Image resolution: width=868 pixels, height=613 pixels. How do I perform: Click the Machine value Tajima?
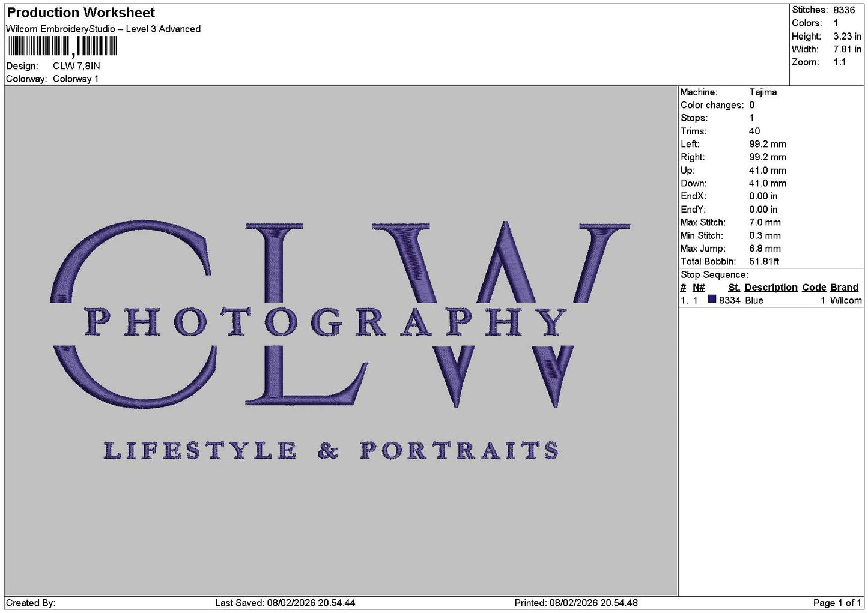coord(763,92)
